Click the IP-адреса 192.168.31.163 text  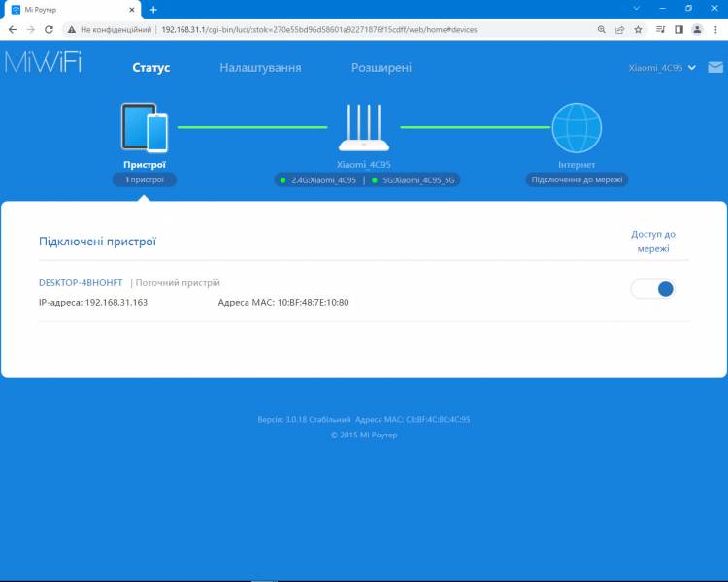93,302
